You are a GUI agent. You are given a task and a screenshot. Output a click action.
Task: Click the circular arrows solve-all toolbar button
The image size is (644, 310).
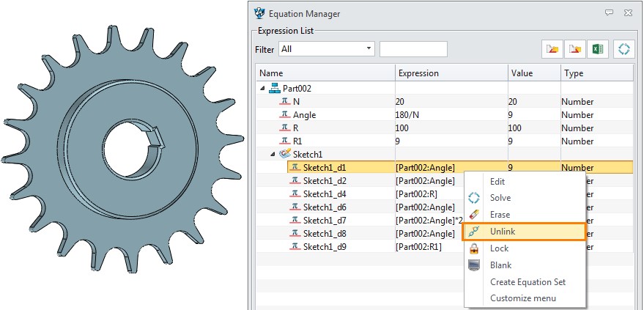coord(624,49)
